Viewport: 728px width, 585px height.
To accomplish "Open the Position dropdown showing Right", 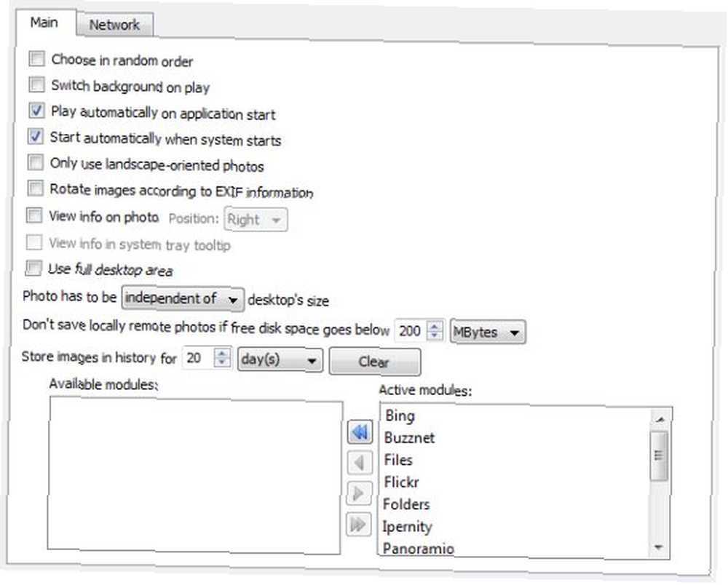I will 256,220.
